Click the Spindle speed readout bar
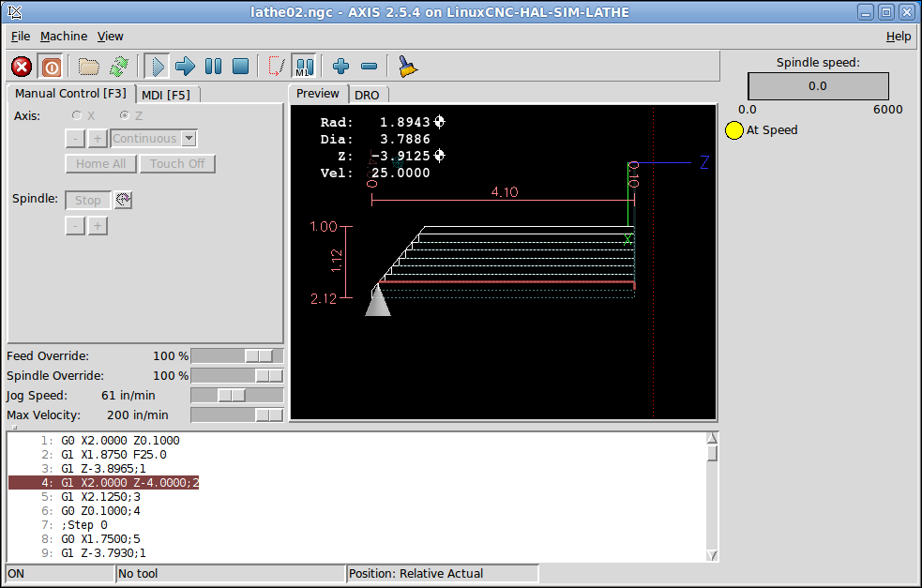The image size is (922, 588). (818, 86)
